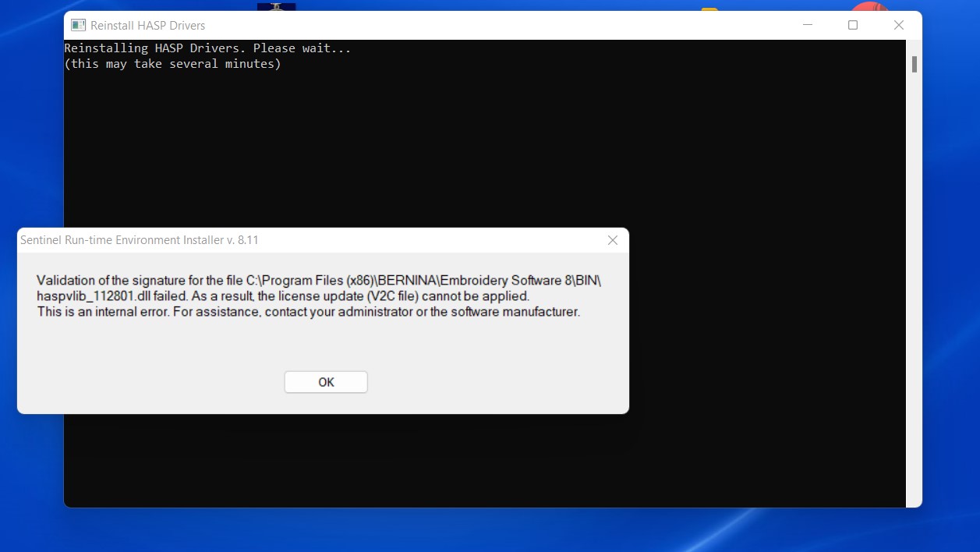The height and width of the screenshot is (552, 980).
Task: Click the 'Sentinel Run-time Environment Installer v. 8.11' title
Action: (x=140, y=240)
